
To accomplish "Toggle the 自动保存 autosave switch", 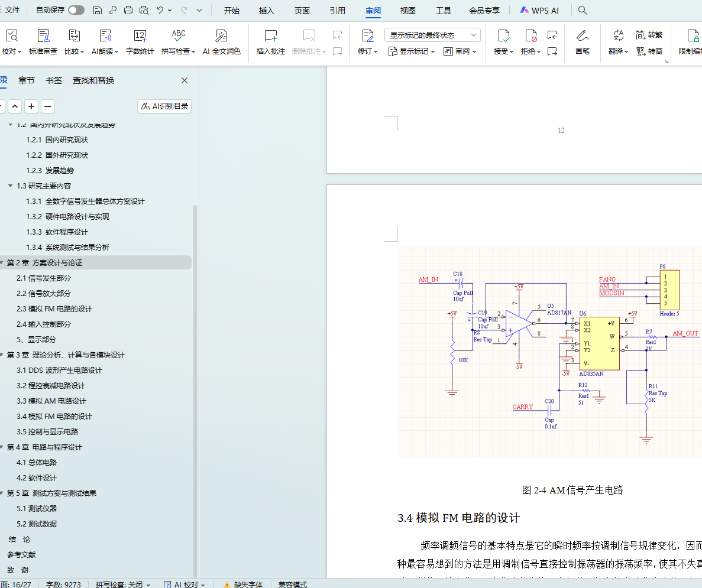I will tap(76, 10).
